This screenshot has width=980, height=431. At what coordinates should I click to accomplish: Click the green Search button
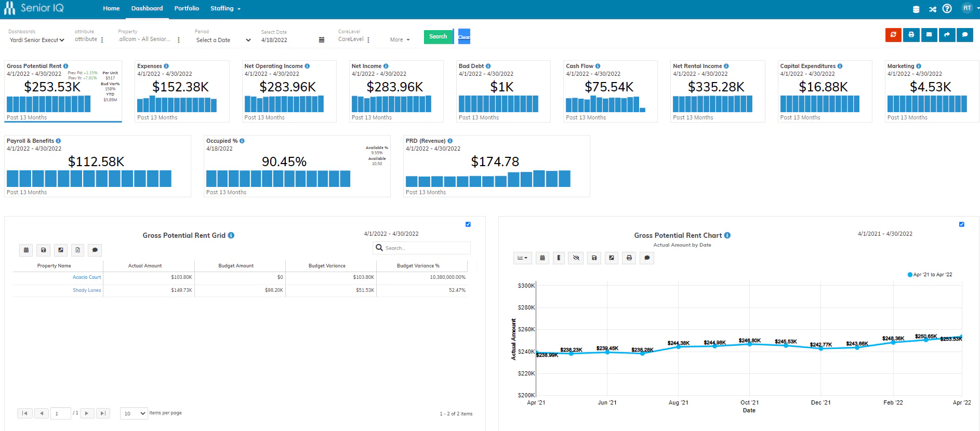click(438, 36)
